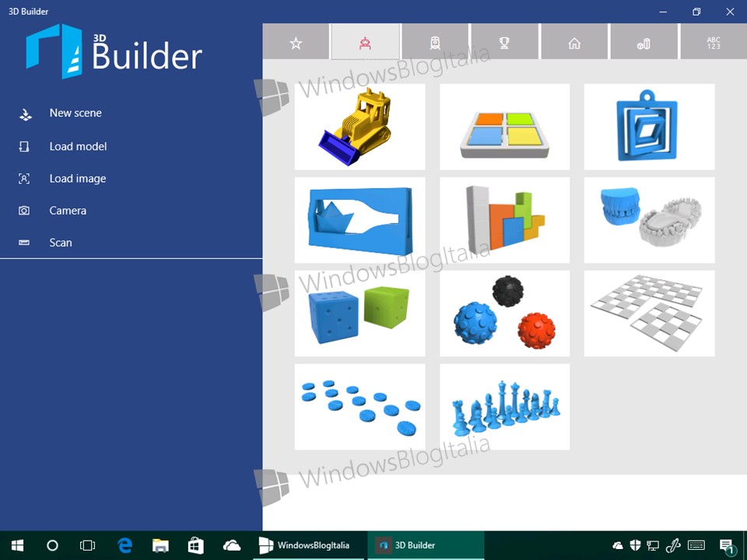
Task: Open the blue and green dice model
Action: pos(359,313)
